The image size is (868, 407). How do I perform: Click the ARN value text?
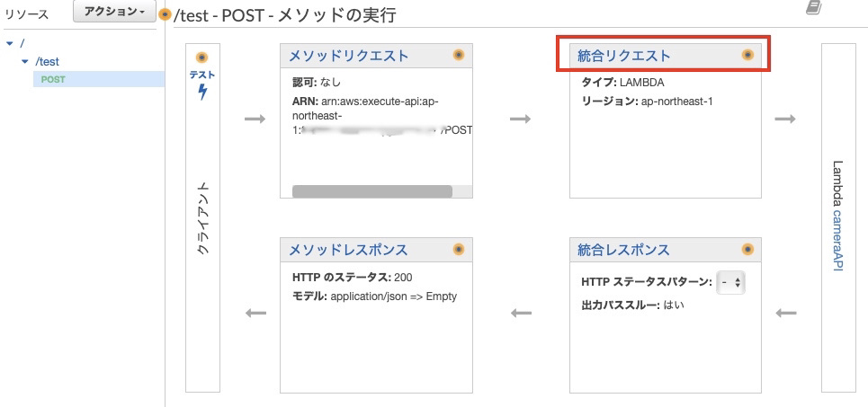(x=382, y=116)
